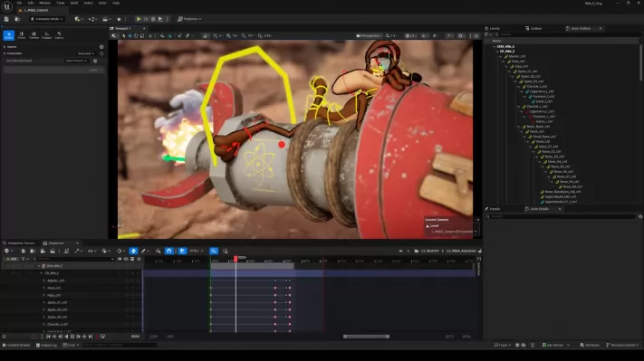Click the Add track button in Sequencer
The width and height of the screenshot is (644, 361).
point(11,259)
